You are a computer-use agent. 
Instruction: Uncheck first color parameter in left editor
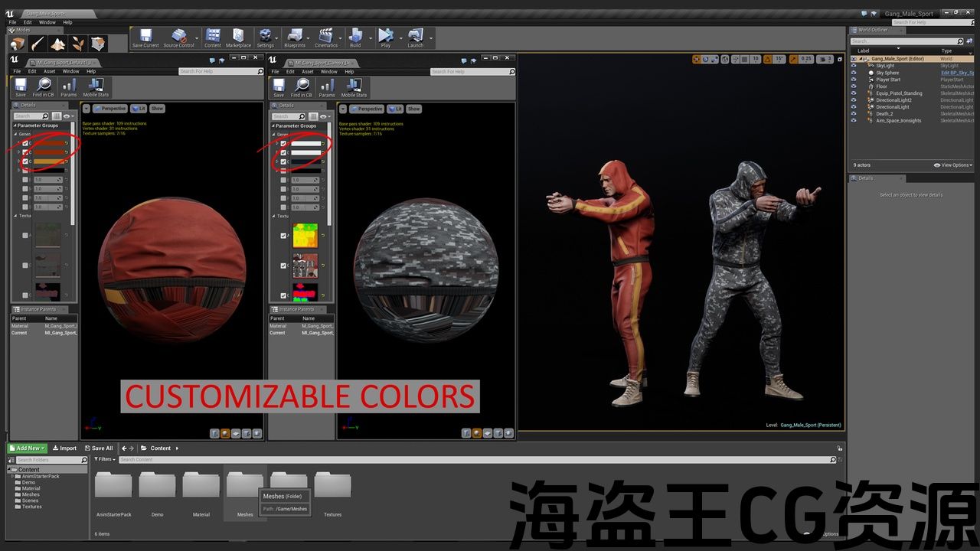25,143
